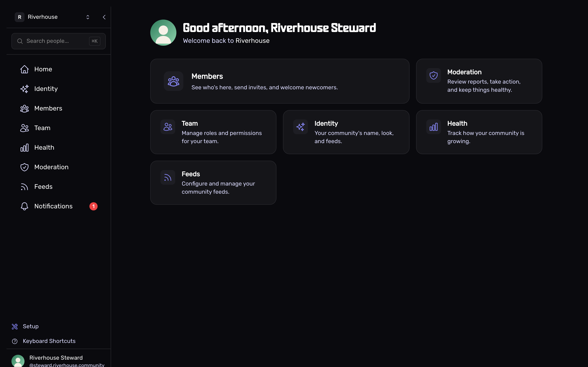588x367 pixels.
Task: Open the Feeds dashboard card
Action: (213, 182)
